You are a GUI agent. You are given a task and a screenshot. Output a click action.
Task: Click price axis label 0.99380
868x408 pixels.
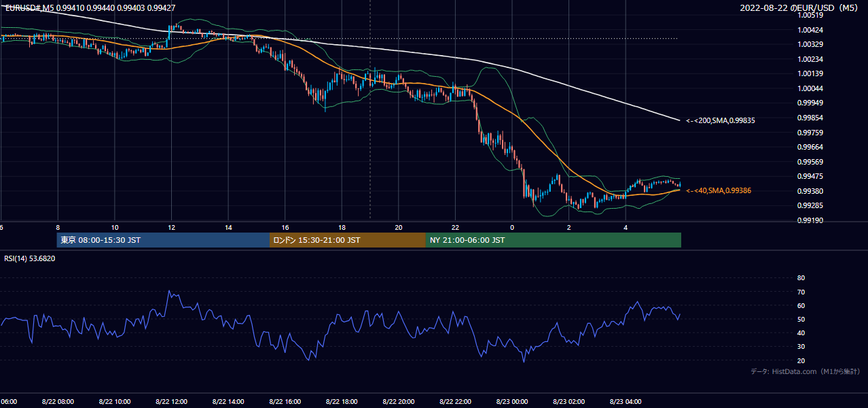click(809, 191)
